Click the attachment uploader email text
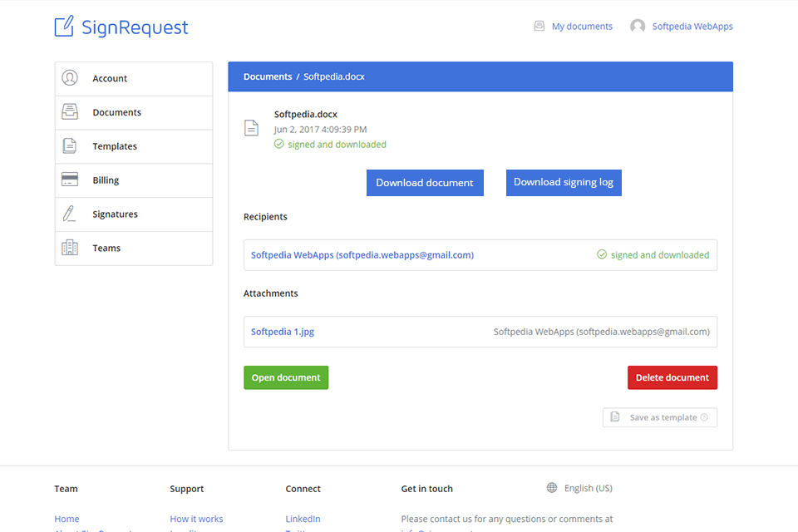This screenshot has height=532, width=798. pyautogui.click(x=602, y=332)
